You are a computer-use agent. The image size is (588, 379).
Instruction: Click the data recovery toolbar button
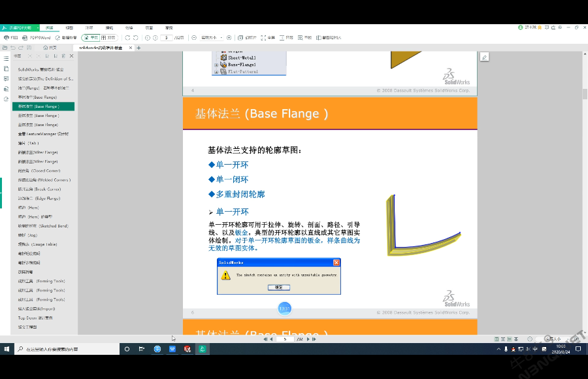[65, 37]
